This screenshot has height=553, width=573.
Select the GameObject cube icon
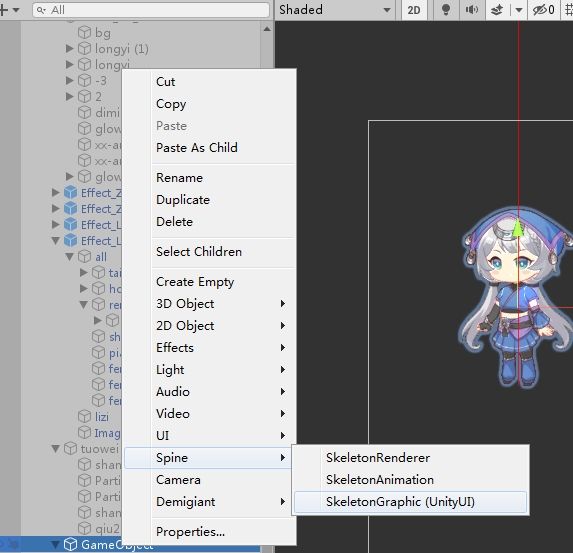[x=71, y=545]
